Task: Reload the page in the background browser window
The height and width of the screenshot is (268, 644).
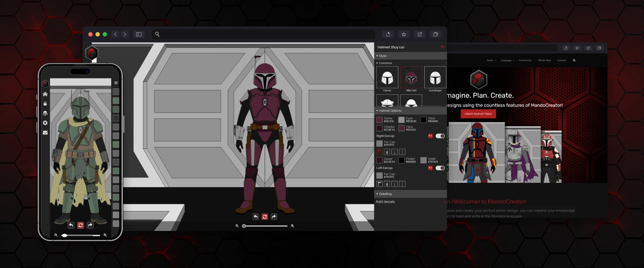Action: point(566,48)
